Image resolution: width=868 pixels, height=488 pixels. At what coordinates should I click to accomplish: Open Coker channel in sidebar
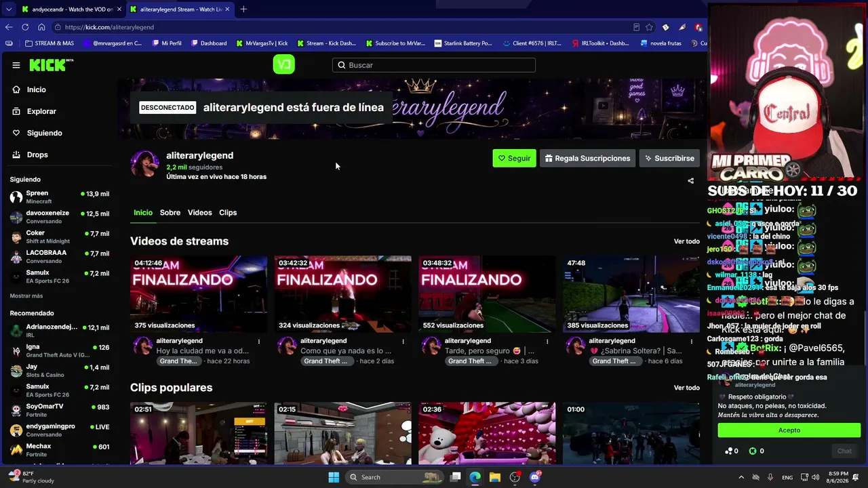(x=60, y=237)
